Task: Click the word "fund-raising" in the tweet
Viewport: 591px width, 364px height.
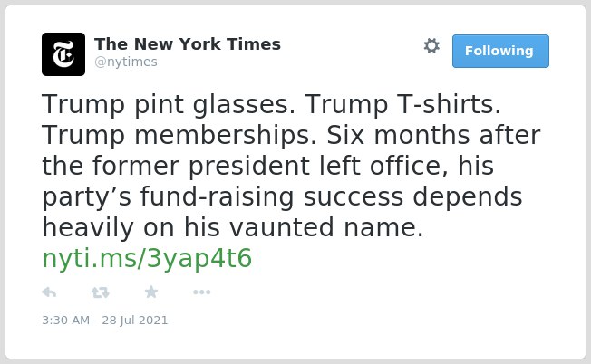Action: click(x=217, y=196)
